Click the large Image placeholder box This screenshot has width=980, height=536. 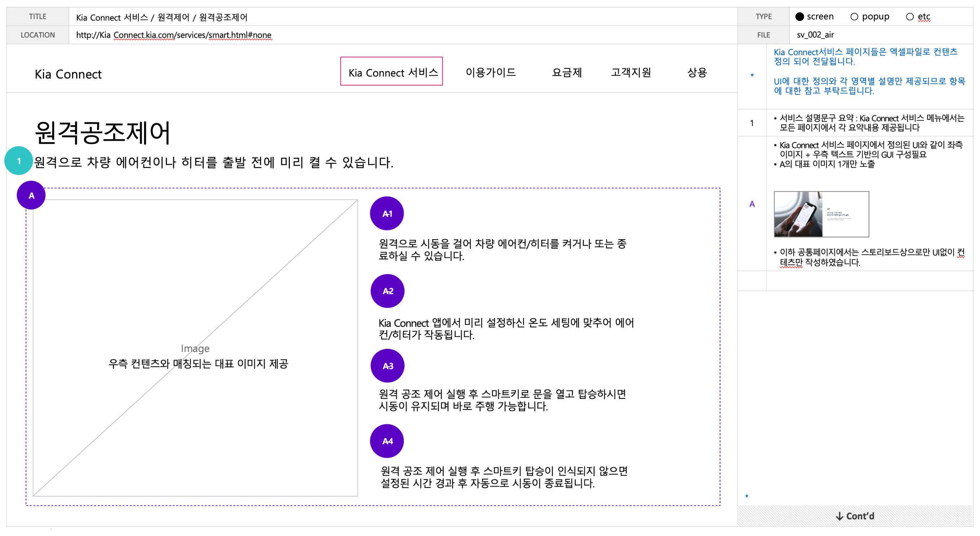(x=195, y=348)
